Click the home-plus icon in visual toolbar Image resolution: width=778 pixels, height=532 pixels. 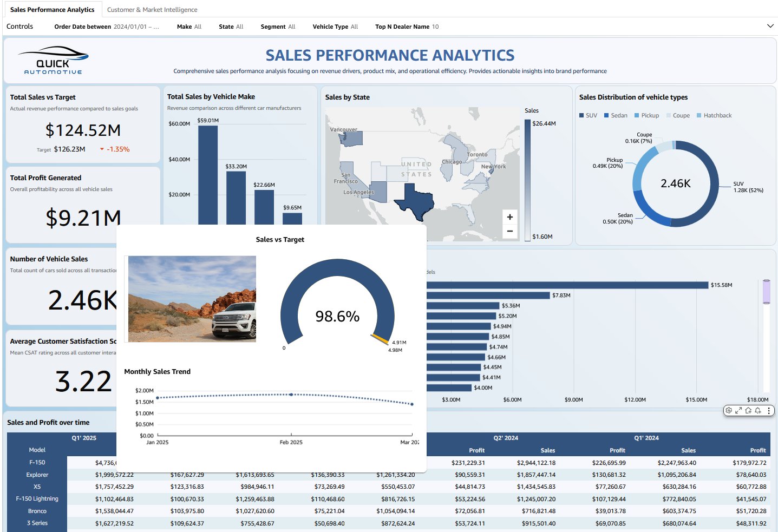tap(748, 411)
